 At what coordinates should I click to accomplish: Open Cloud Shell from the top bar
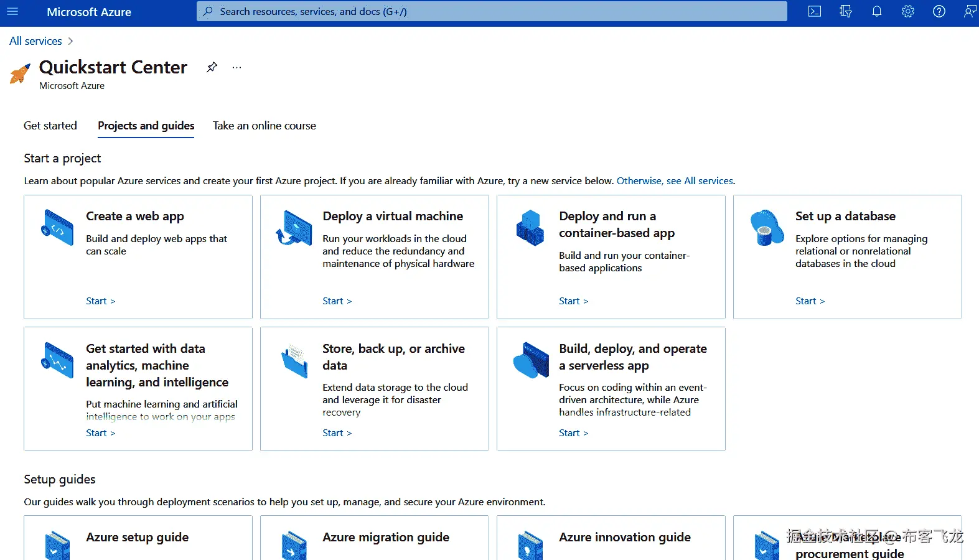(x=815, y=12)
